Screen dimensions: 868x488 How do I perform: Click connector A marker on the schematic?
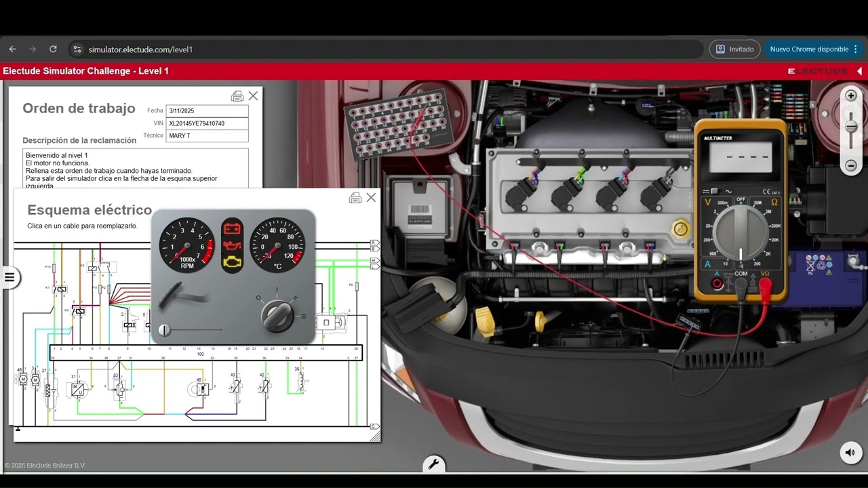tap(374, 243)
